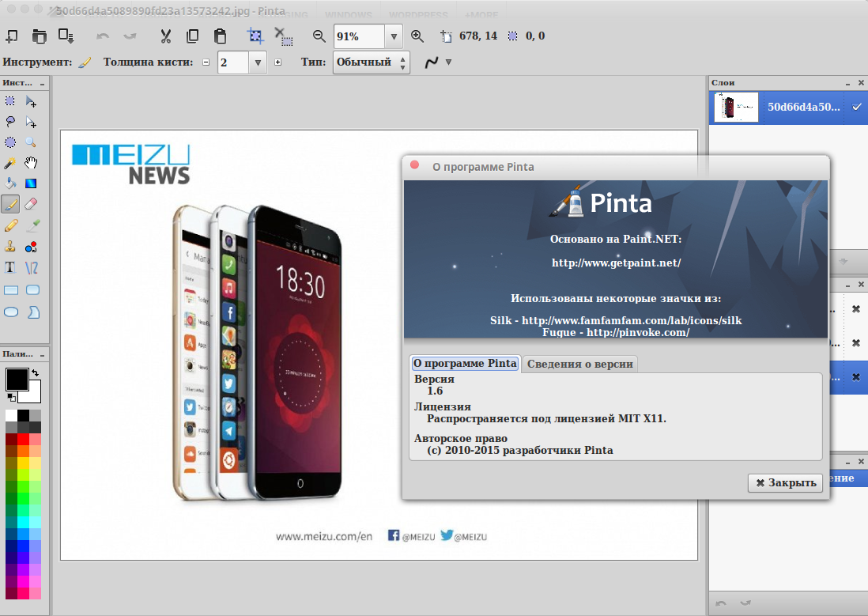Screen dimensions: 868x616
Task: Select the Text tool
Action: click(10, 267)
